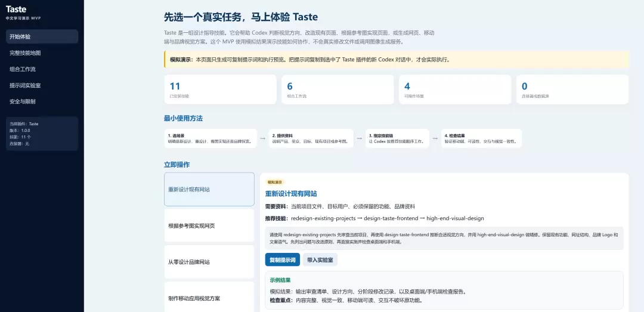Click the 推荐技能 line in the panel
Viewport: 644px width, 312px height.
pyautogui.click(x=375, y=218)
